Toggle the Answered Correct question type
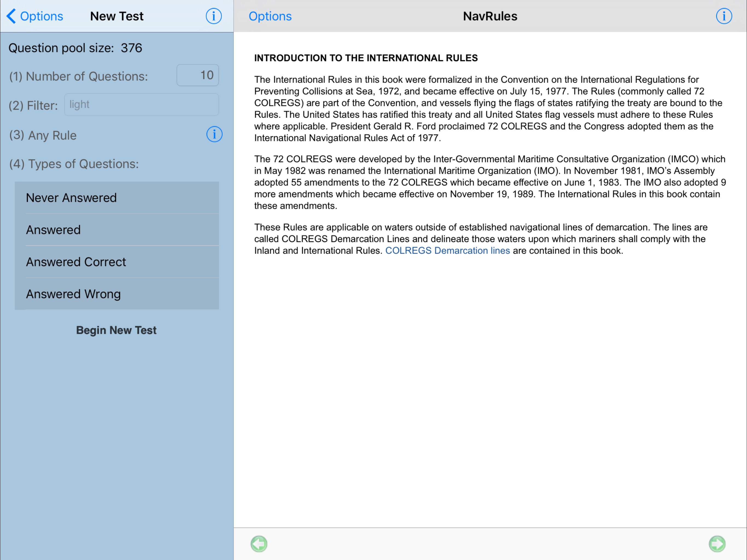Viewport: 747px width, 560px height. tap(117, 262)
